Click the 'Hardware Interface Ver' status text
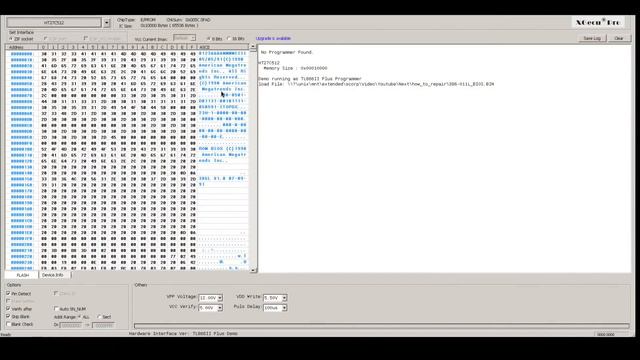640x360 pixels. 183,333
